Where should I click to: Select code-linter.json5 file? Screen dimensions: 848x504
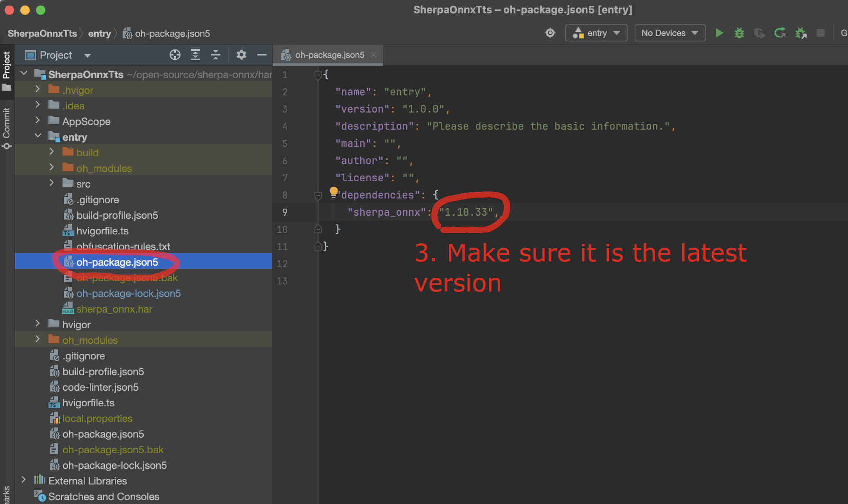[x=100, y=387]
